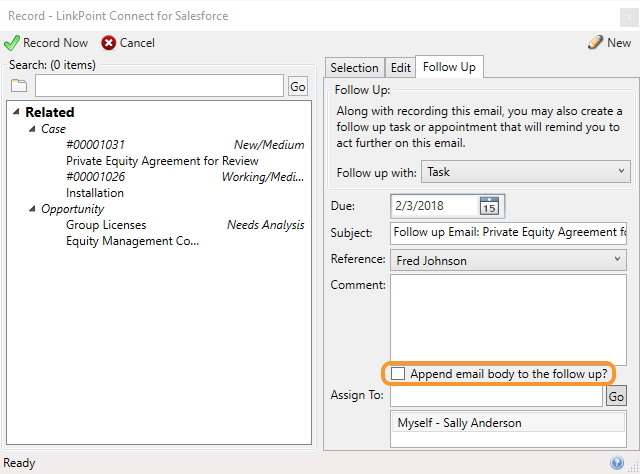Click the New/Medium status text
Image resolution: width=640 pixels, height=474 pixels.
(x=269, y=145)
